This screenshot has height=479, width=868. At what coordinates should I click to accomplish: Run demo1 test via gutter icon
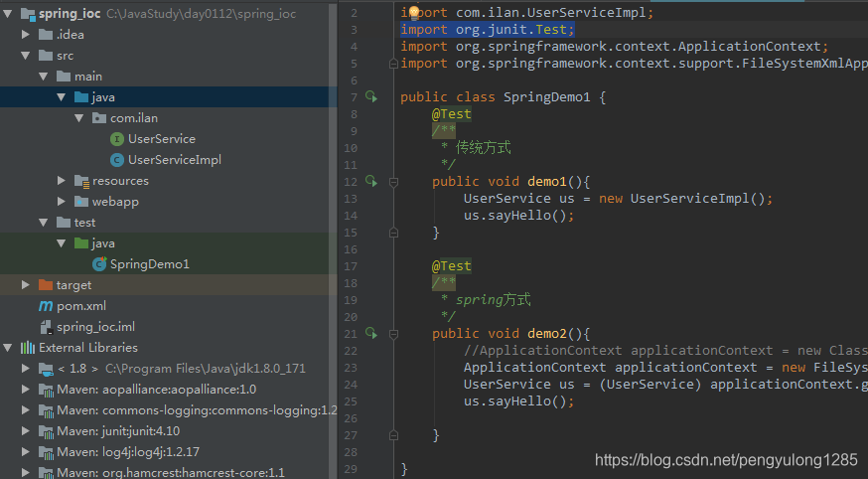click(371, 181)
